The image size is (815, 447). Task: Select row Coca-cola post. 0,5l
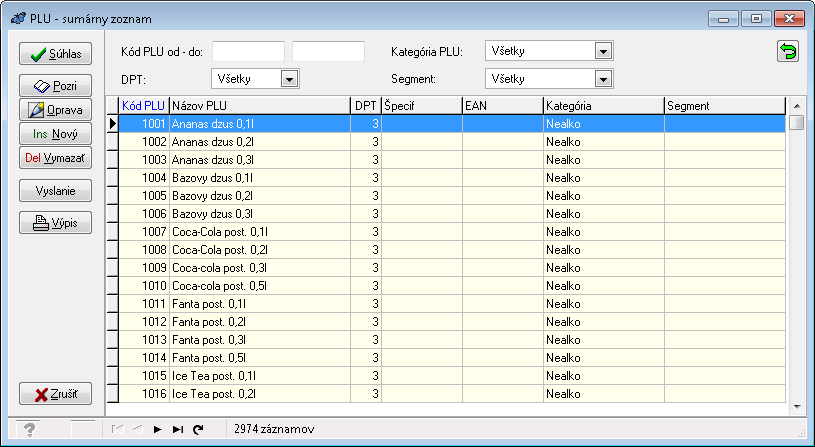(x=452, y=286)
